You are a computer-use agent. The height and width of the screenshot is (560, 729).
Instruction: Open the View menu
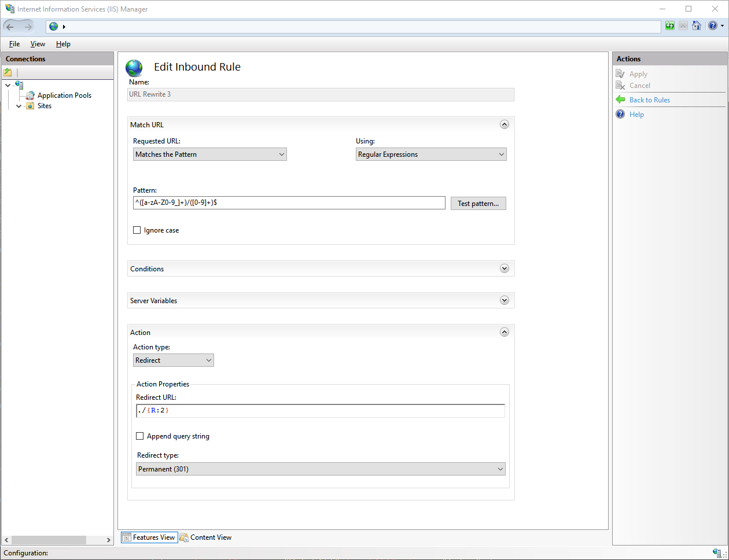coord(38,44)
